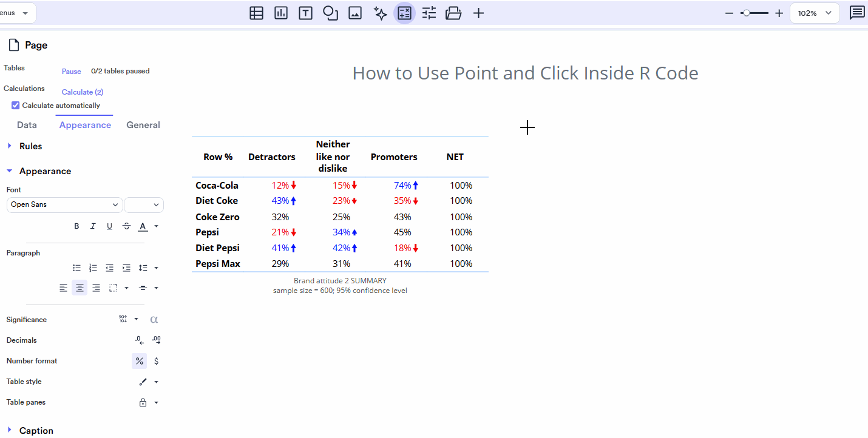Click the Table panes lock icon
868x438 pixels.
coord(143,403)
